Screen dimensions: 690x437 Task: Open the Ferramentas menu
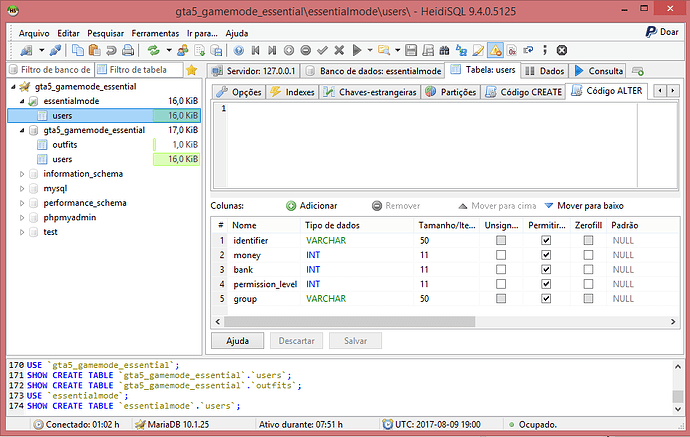(x=155, y=33)
